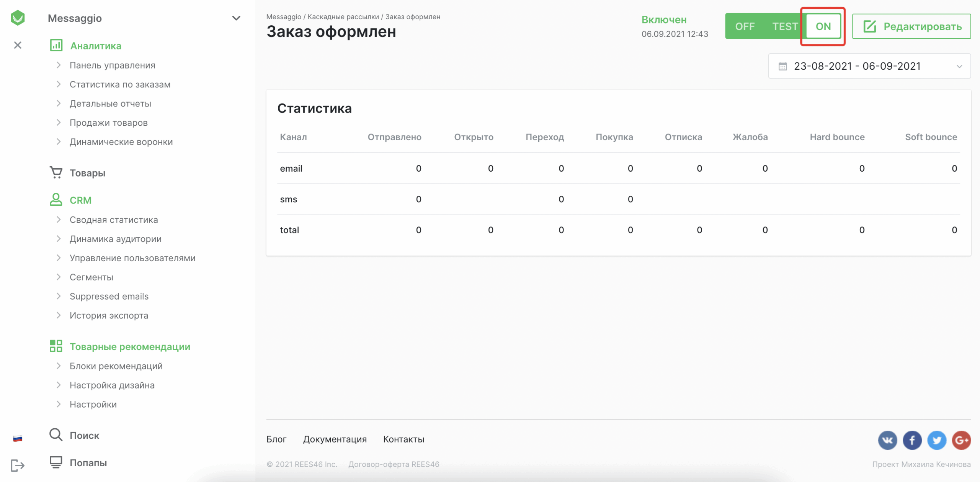
Task: Switch campaign state to OFF
Action: click(745, 26)
